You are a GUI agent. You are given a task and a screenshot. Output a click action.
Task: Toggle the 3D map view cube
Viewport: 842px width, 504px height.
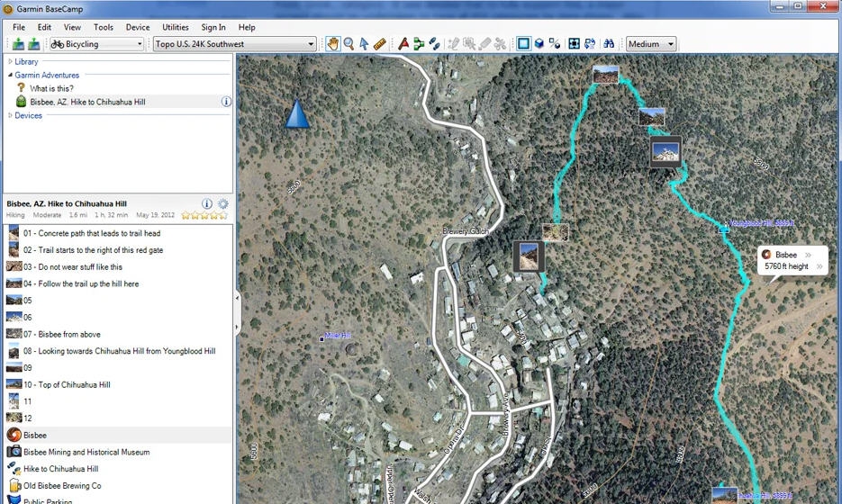pos(539,44)
